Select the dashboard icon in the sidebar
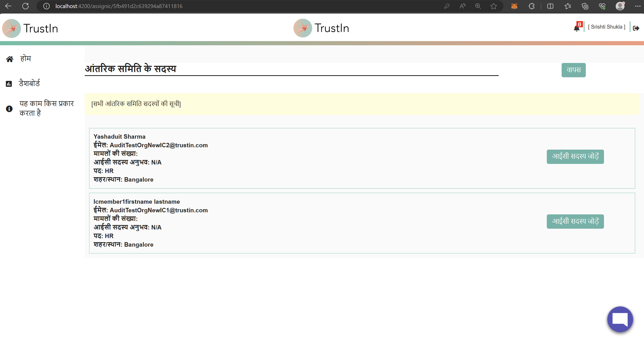 [9, 84]
